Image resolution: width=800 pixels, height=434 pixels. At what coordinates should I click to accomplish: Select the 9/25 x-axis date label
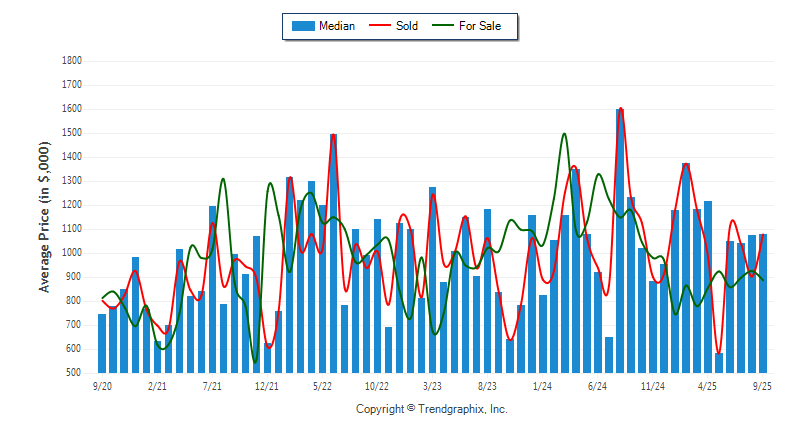coord(763,385)
